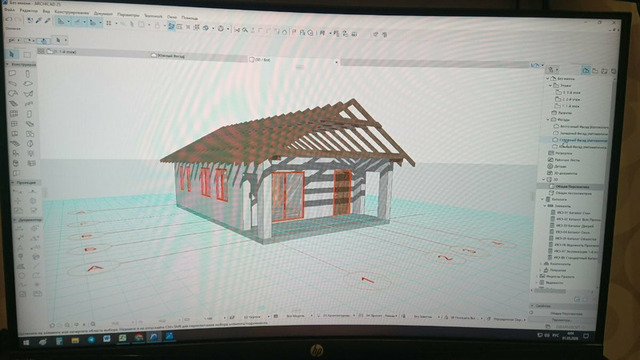Select the Stair tool

click(x=13, y=104)
